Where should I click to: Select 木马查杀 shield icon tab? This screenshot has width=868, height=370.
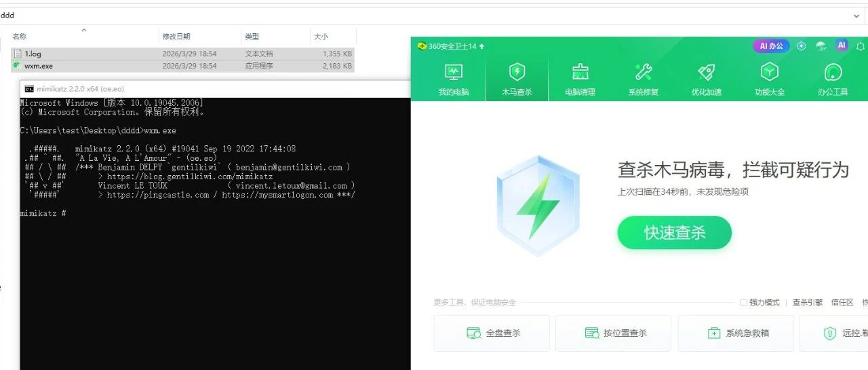pos(517,79)
